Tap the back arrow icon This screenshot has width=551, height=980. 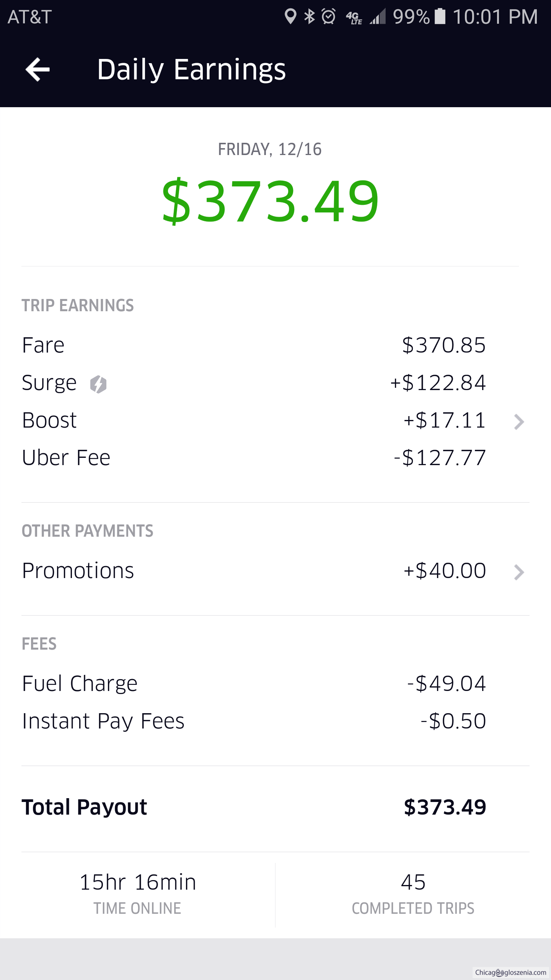37,70
